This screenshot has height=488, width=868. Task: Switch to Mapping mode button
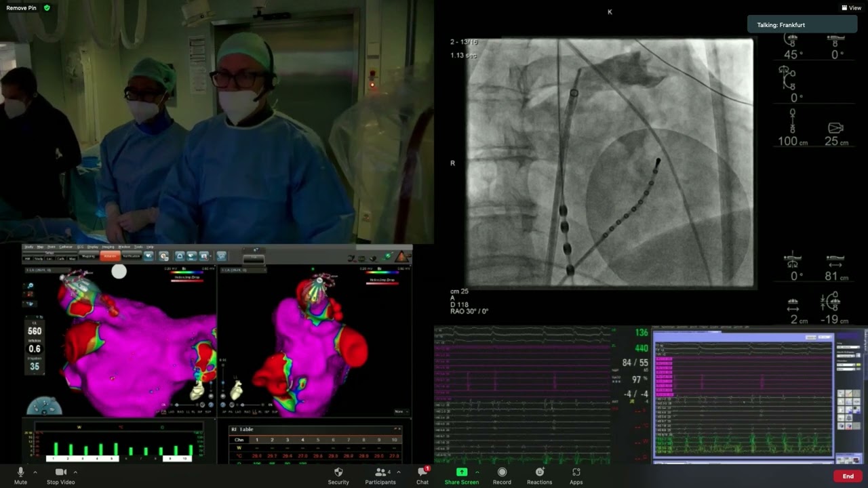click(89, 256)
